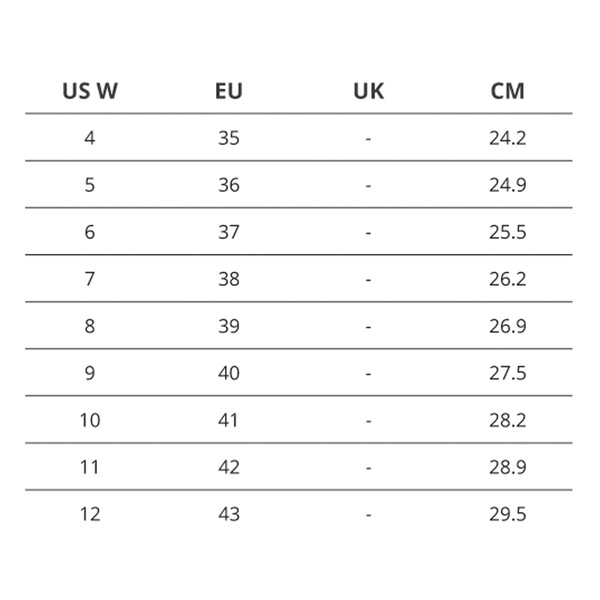
Task: Select US W size 7 cell
Action: (90, 279)
